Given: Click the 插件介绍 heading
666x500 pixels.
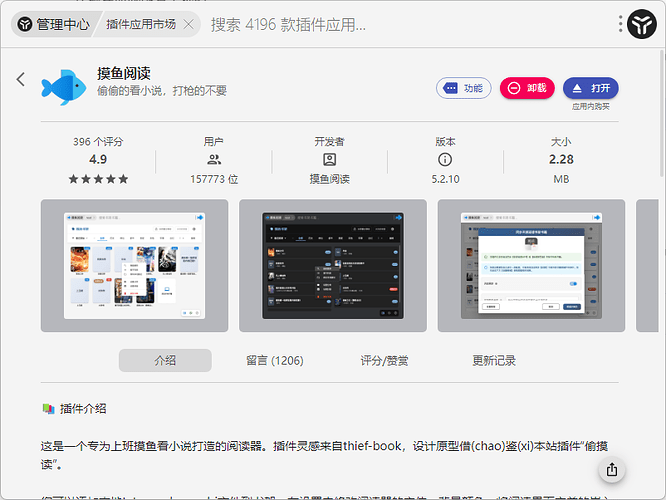Looking at the screenshot, I should click(x=83, y=409).
